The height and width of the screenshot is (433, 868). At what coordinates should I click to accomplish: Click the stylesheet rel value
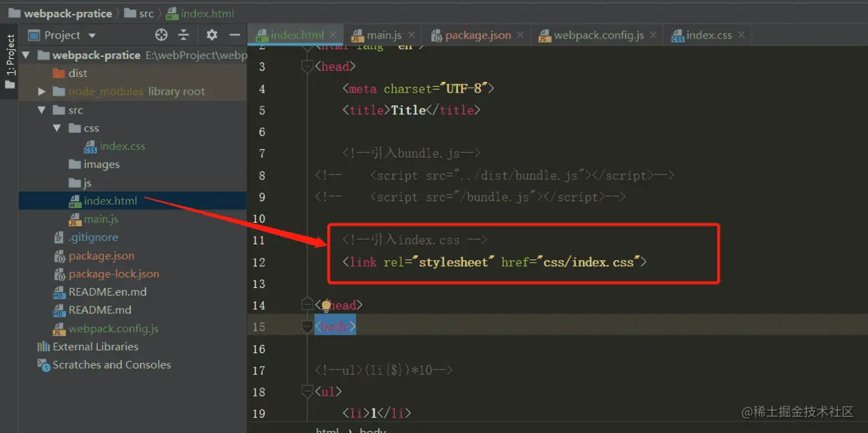(x=454, y=262)
